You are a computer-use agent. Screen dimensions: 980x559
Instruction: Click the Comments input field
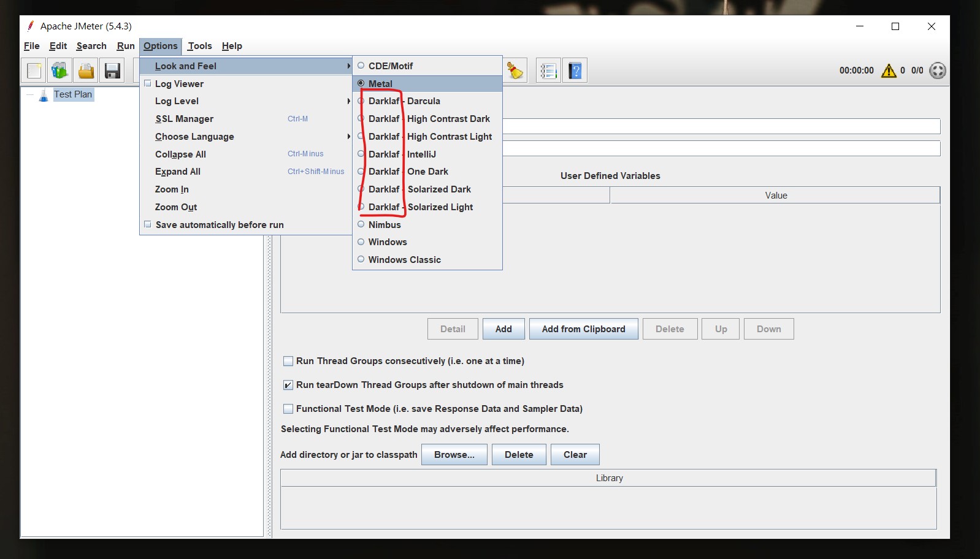click(721, 148)
